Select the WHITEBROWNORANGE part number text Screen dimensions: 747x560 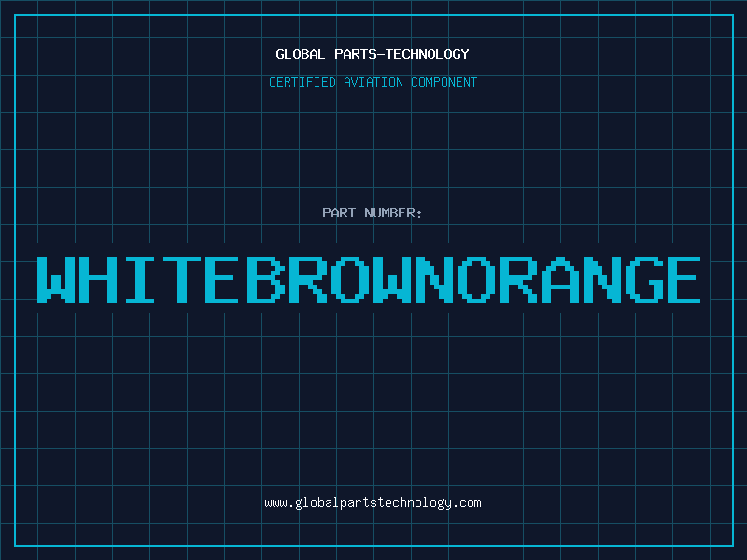pos(369,280)
